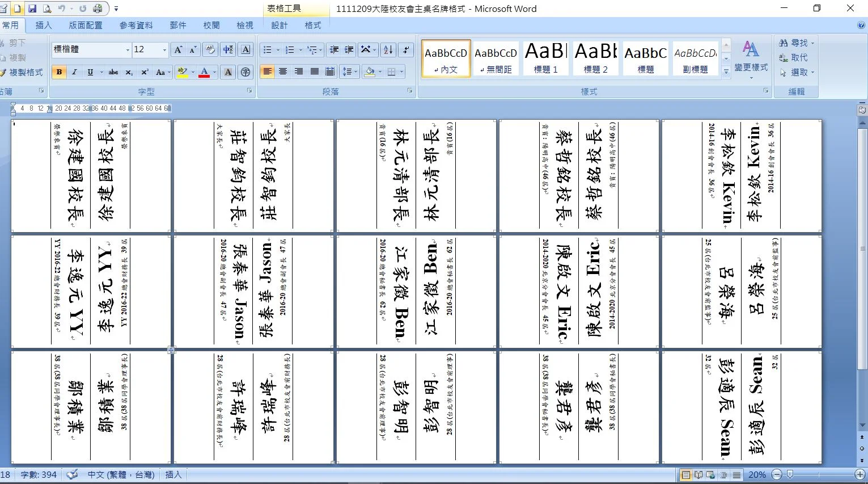The width and height of the screenshot is (868, 484).
Task: Toggle Italic formatting
Action: [74, 72]
